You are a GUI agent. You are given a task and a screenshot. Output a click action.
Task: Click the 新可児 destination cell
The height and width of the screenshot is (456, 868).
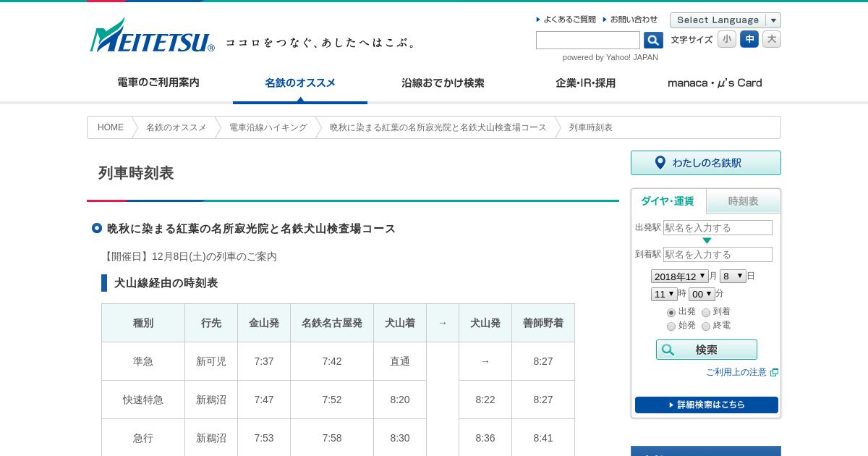211,361
